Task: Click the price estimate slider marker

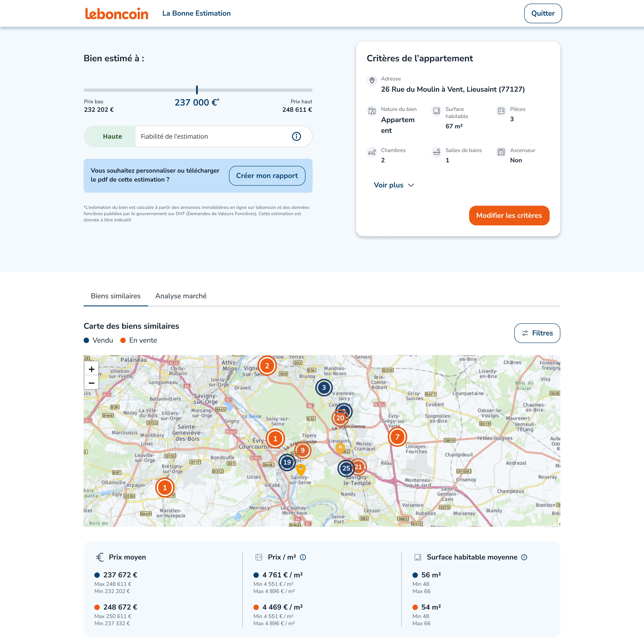Action: coord(197,90)
